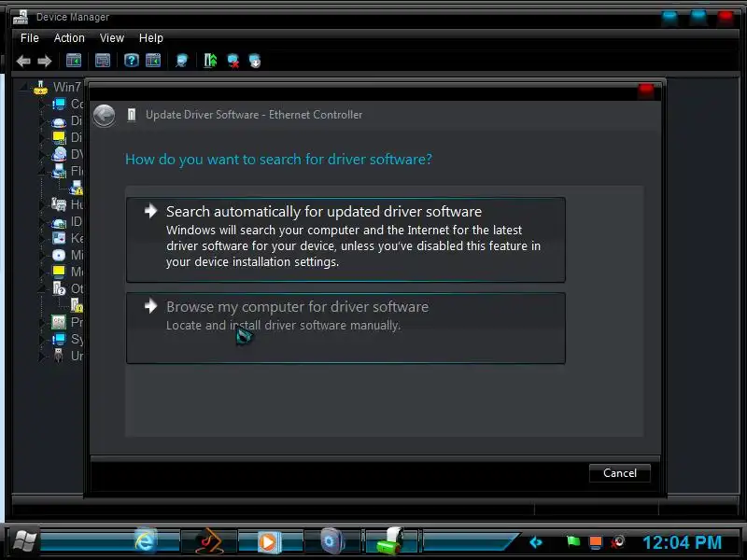This screenshot has width=747, height=560.
Task: Click the round Back button in driver wizard
Action: coord(104,115)
